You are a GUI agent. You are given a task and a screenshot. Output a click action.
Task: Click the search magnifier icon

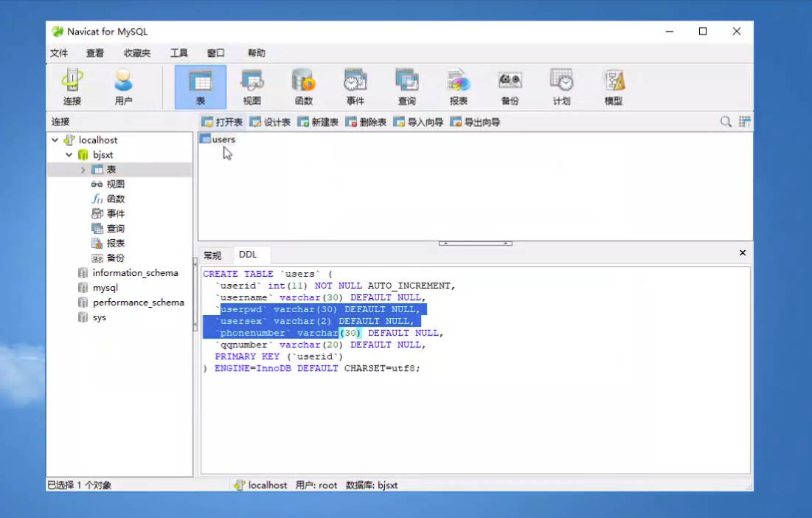[x=726, y=122]
